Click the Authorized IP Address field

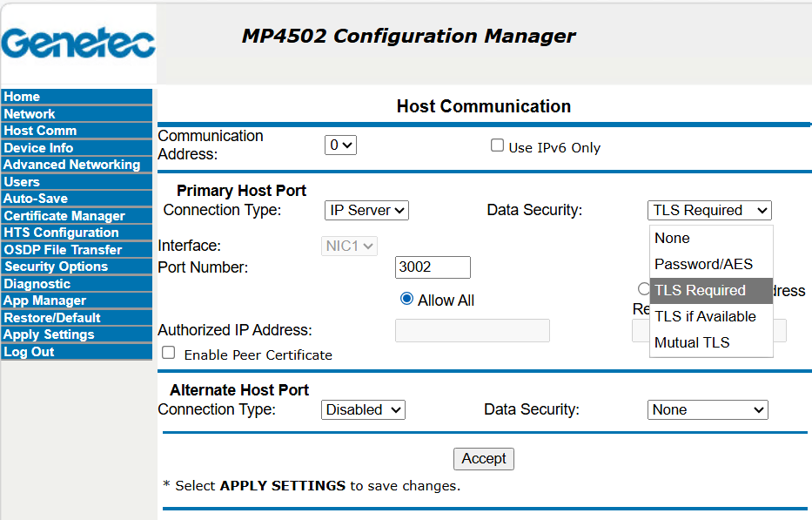coord(473,330)
